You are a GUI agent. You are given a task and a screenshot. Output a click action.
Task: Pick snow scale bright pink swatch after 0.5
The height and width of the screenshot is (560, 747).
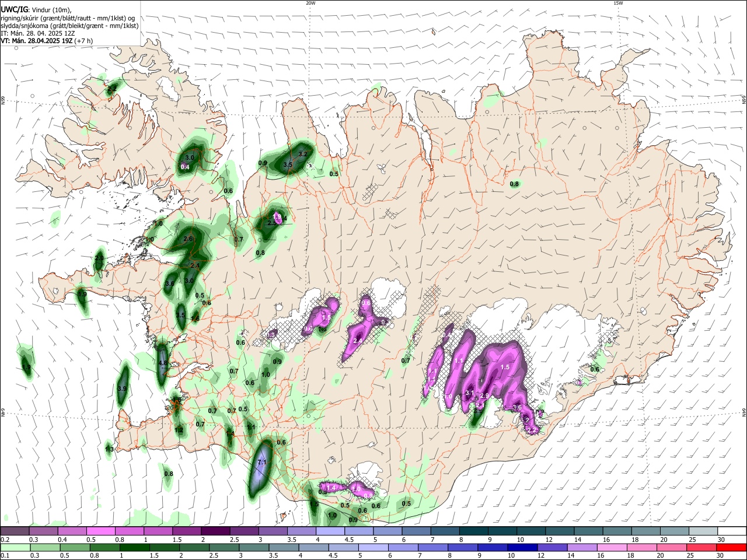[100, 531]
